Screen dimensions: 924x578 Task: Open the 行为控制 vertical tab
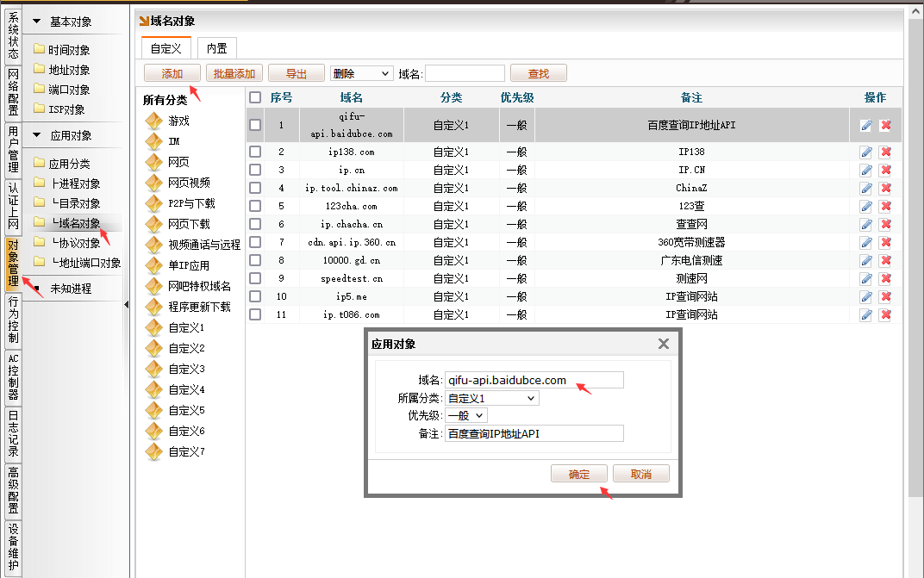tap(13, 319)
